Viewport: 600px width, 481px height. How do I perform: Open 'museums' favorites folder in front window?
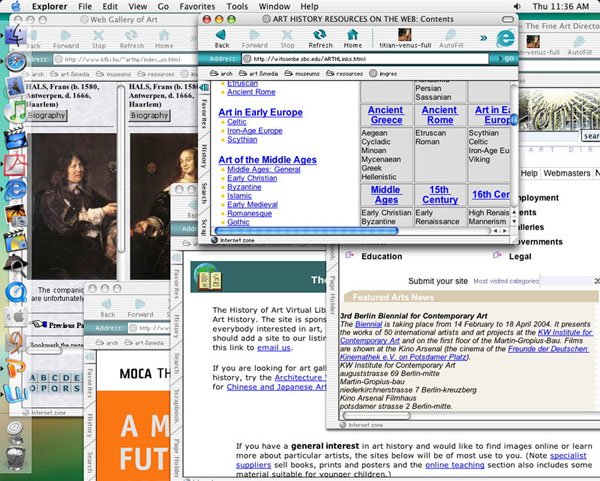click(302, 73)
